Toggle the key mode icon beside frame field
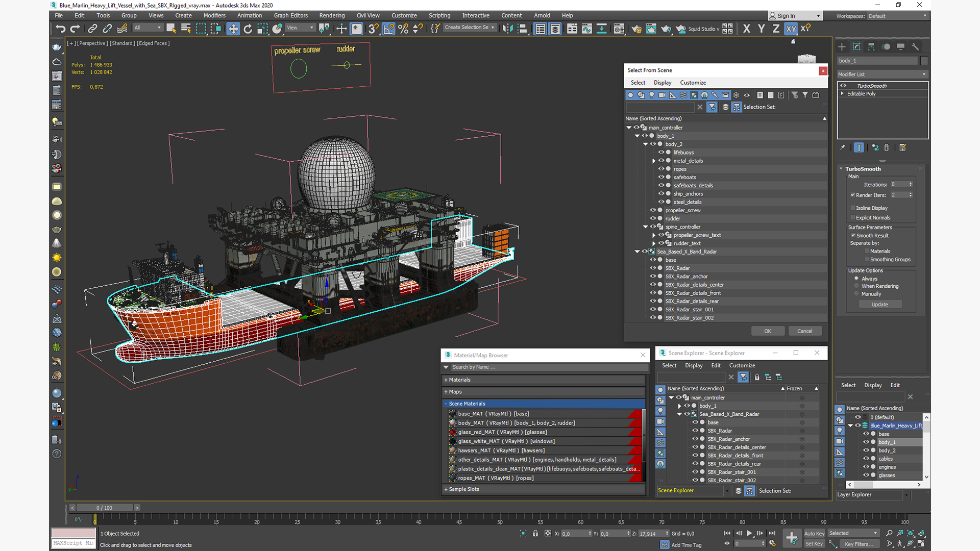The height and width of the screenshot is (551, 980). click(727, 543)
